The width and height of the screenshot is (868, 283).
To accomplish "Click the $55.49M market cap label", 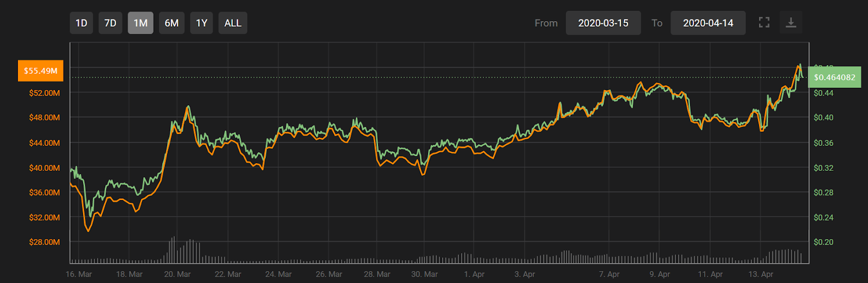I will [x=41, y=70].
